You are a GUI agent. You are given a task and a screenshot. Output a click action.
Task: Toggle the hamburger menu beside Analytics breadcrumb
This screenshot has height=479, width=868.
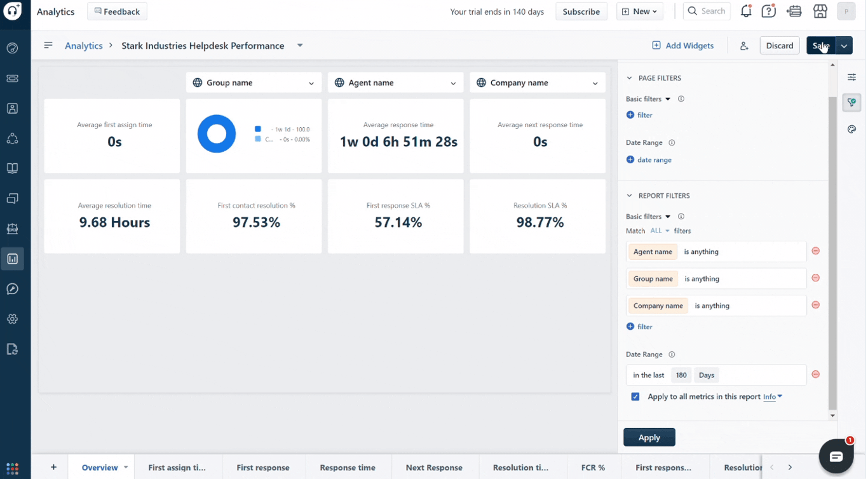[x=48, y=45]
